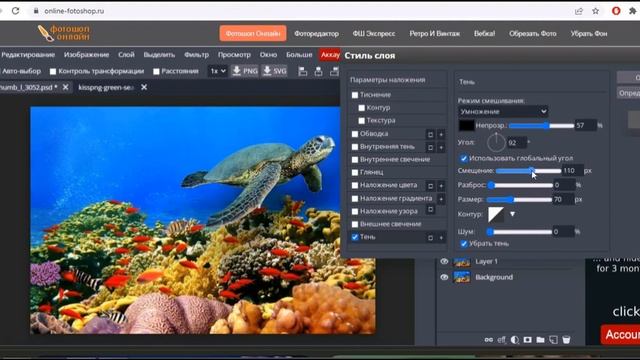Open the Редактирование menu
The height and width of the screenshot is (360, 640).
(28, 55)
